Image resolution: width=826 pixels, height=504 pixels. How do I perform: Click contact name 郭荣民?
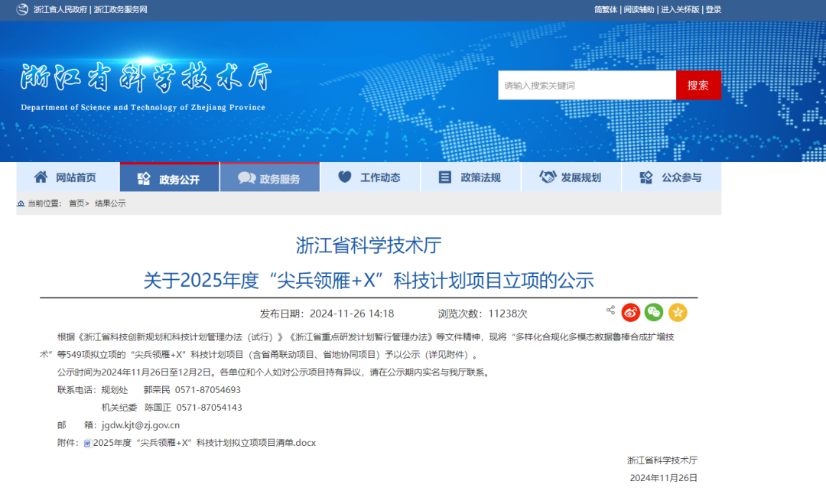coord(157,390)
